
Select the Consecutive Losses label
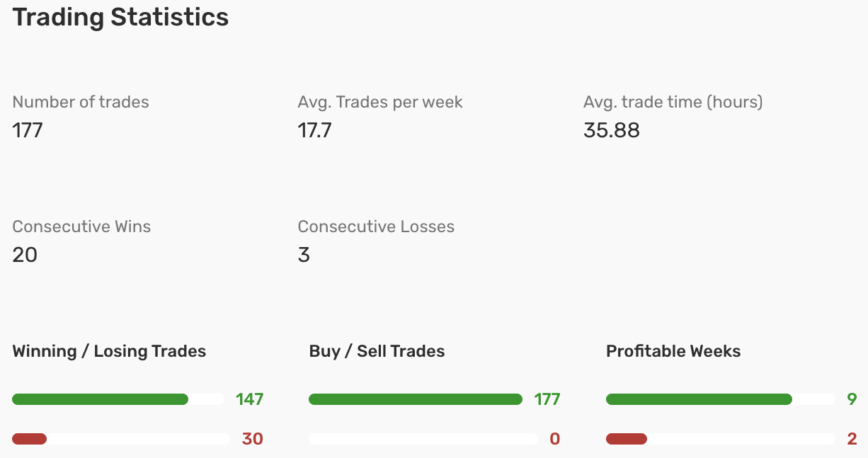click(x=376, y=227)
